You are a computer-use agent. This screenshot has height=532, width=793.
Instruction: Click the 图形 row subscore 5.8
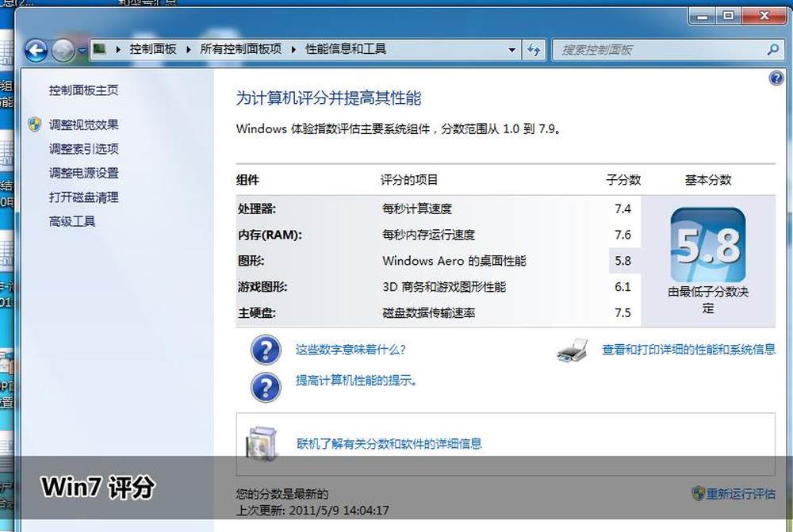point(623,261)
